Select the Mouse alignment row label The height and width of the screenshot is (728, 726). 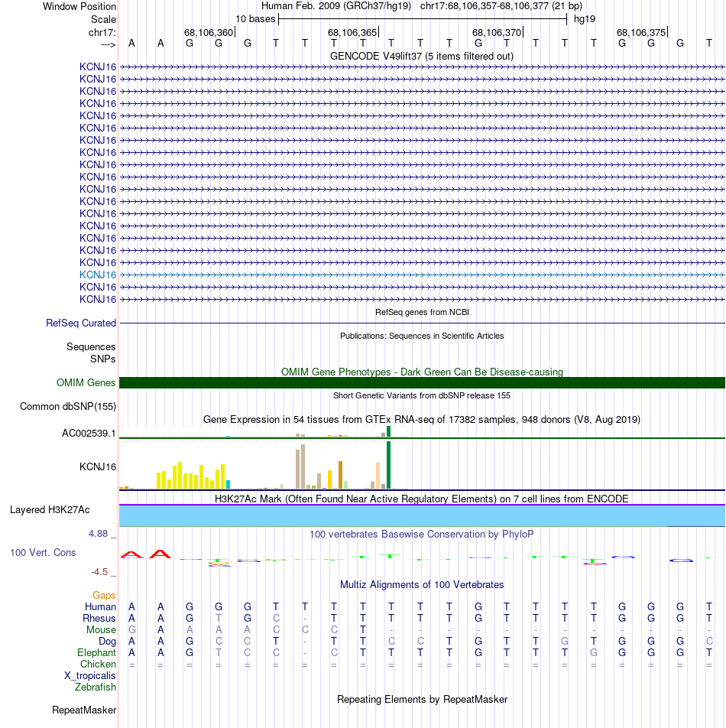[x=101, y=629]
